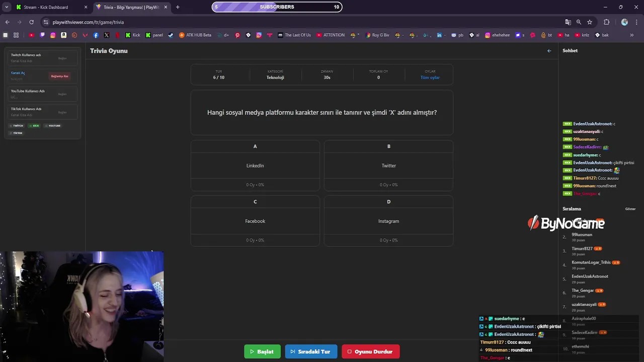Select answer B Twitter
This screenshot has width=644, height=362.
[388, 165]
